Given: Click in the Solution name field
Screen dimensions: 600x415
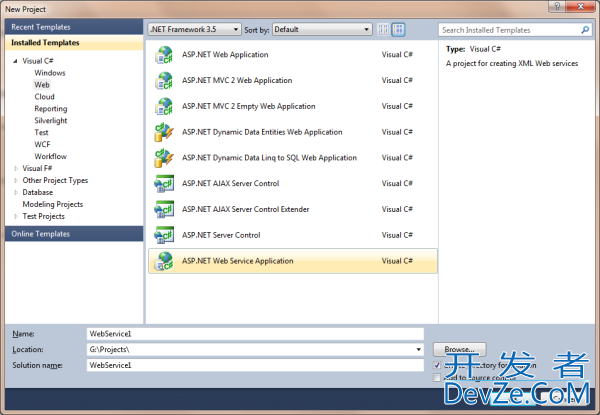Looking at the screenshot, I should pos(255,365).
